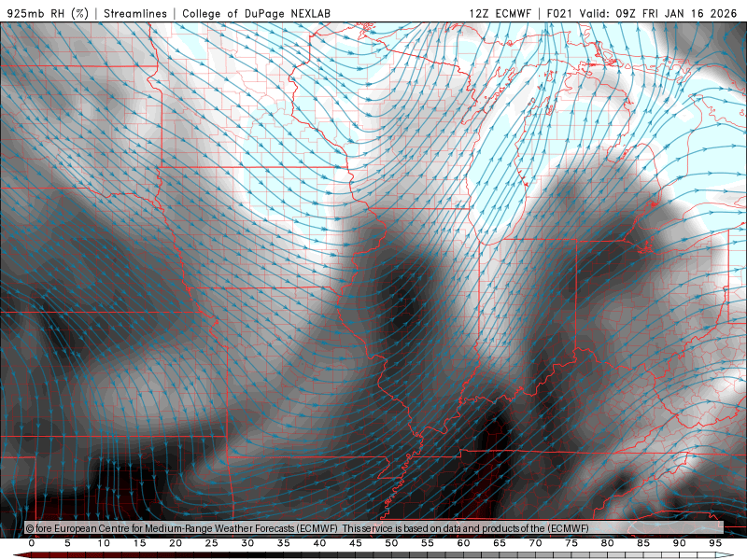Click the "0" value on color scale

click(x=32, y=543)
